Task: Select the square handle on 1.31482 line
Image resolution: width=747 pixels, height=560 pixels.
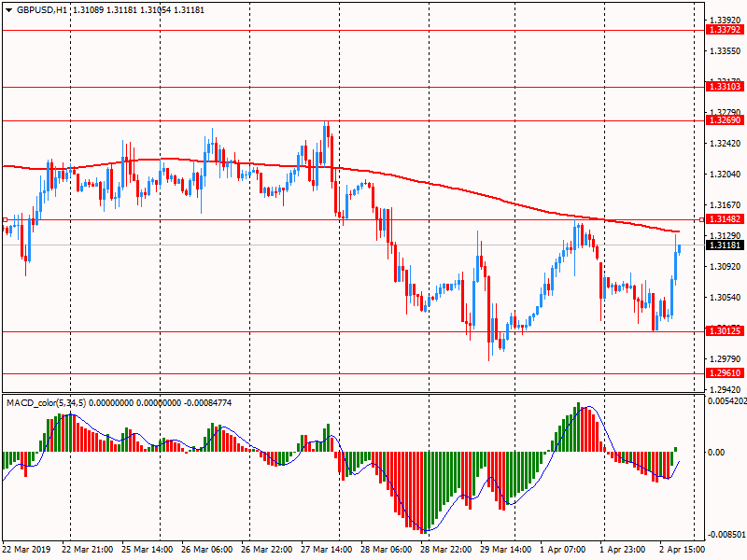Action: (6, 219)
